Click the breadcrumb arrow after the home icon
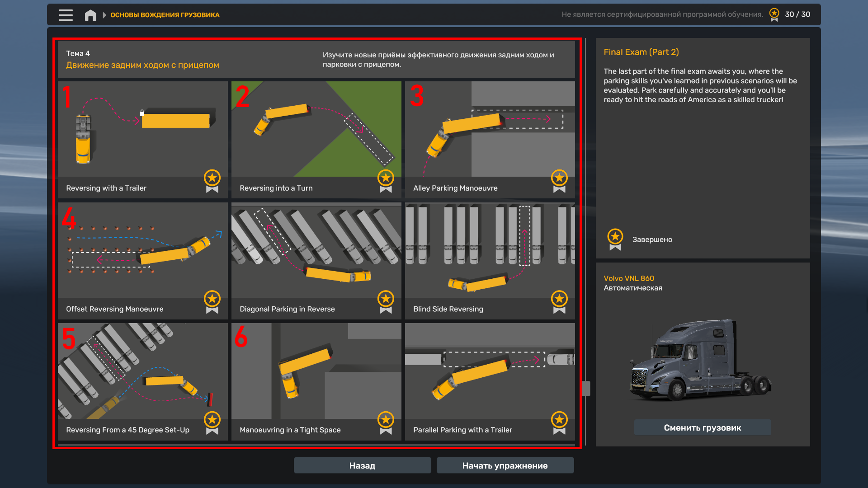The width and height of the screenshot is (868, 488). click(104, 15)
